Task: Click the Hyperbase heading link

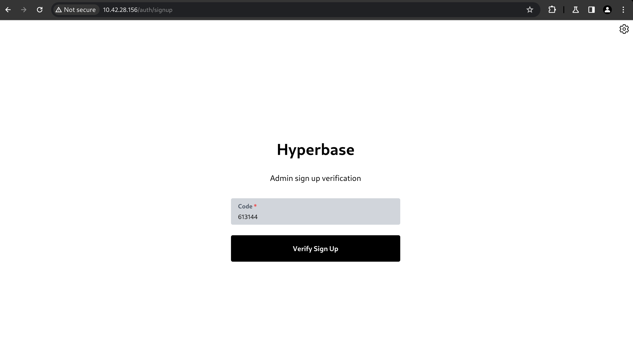Action: pyautogui.click(x=315, y=149)
